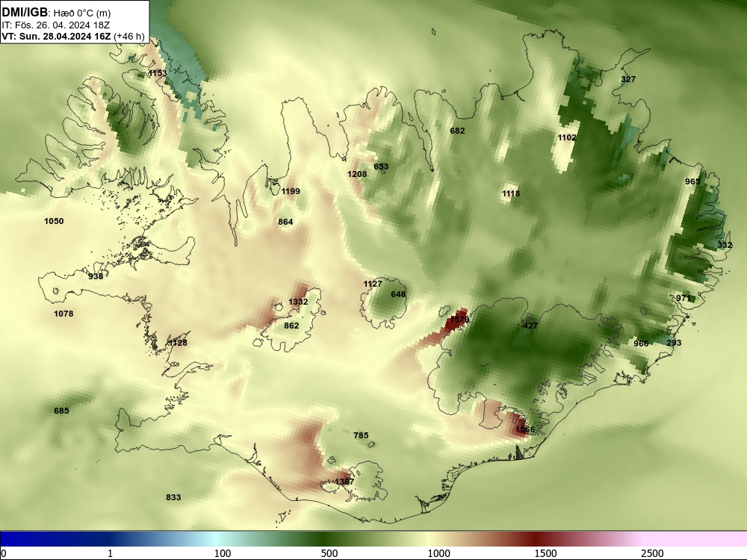Select the 971 height label
747x560 pixels.
point(684,298)
